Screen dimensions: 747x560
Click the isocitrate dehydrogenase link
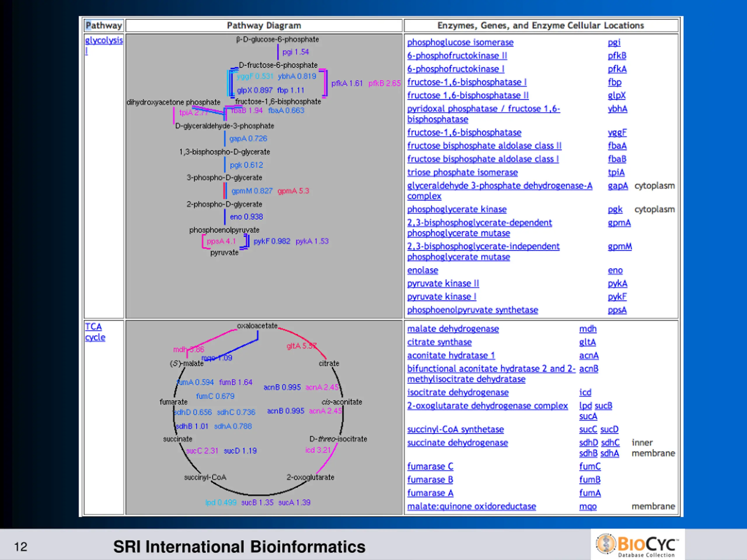pos(458,392)
